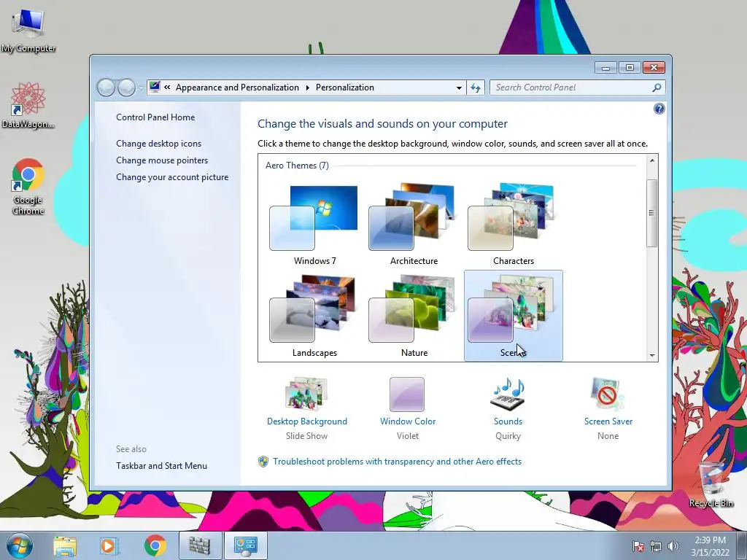747x560 pixels.
Task: Open the Screen Saver icon
Action: point(608,394)
